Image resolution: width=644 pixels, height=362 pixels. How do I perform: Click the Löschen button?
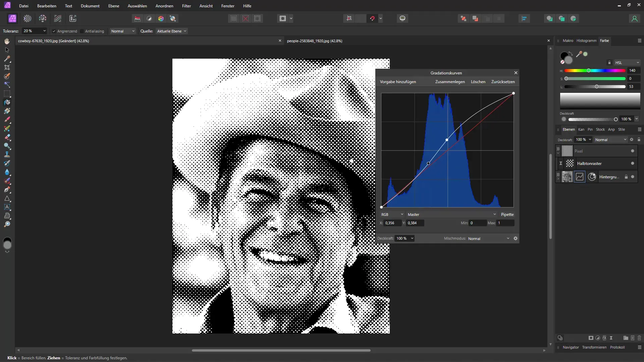tap(478, 82)
